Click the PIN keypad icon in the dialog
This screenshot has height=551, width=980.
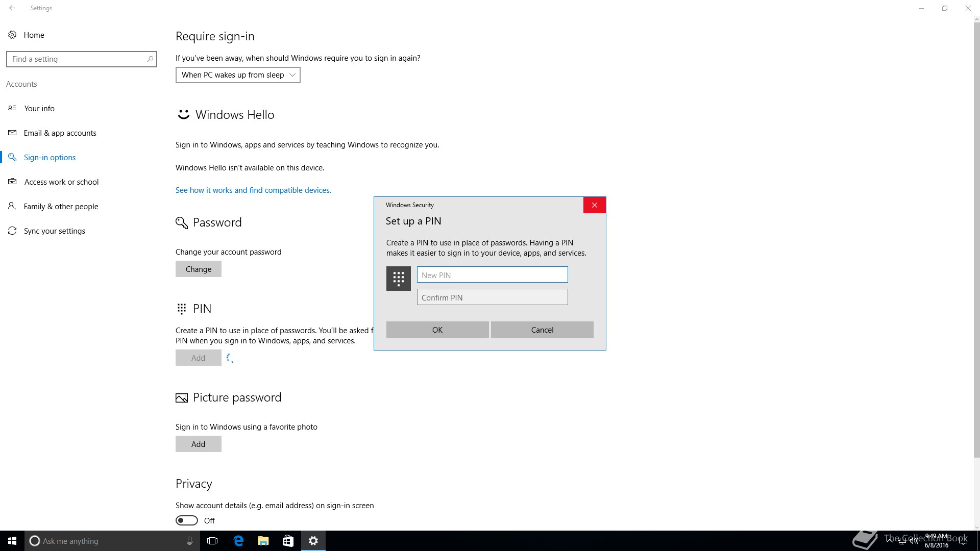pyautogui.click(x=399, y=279)
